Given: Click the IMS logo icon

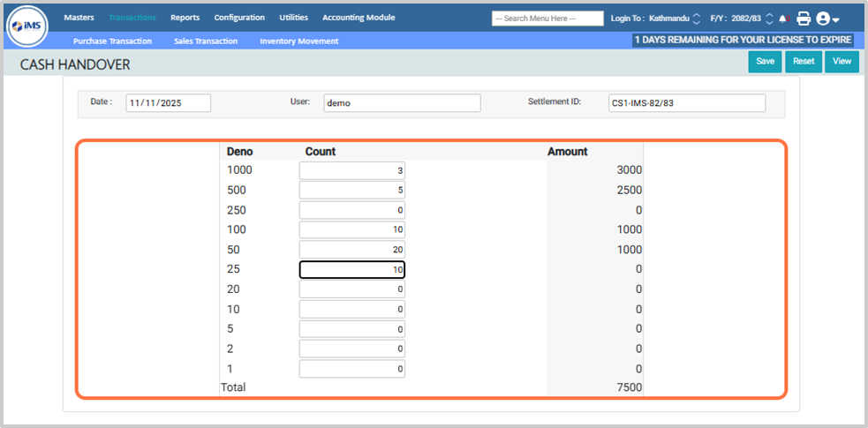Looking at the screenshot, I should pyautogui.click(x=26, y=26).
